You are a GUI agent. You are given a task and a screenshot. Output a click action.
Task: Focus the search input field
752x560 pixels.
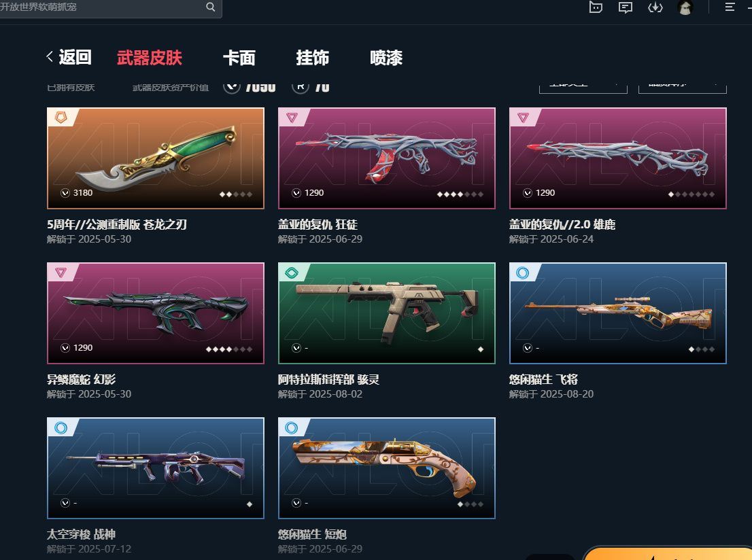tap(102, 7)
